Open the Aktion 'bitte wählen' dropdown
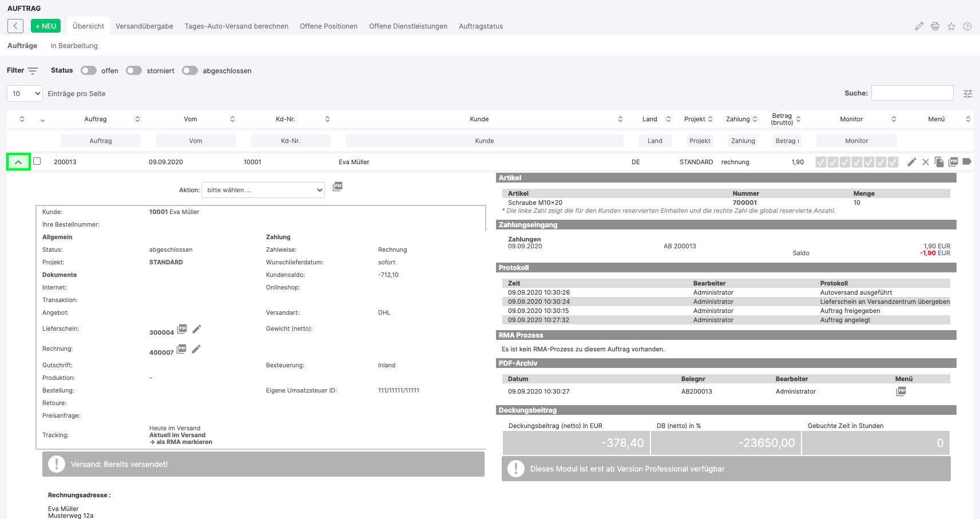The width and height of the screenshot is (980, 519). (x=263, y=190)
